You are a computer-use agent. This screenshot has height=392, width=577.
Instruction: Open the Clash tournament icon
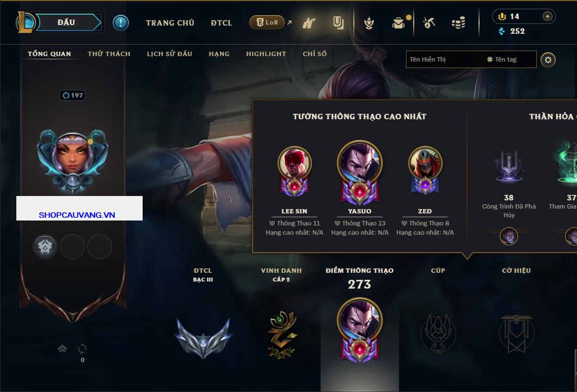[x=309, y=23]
